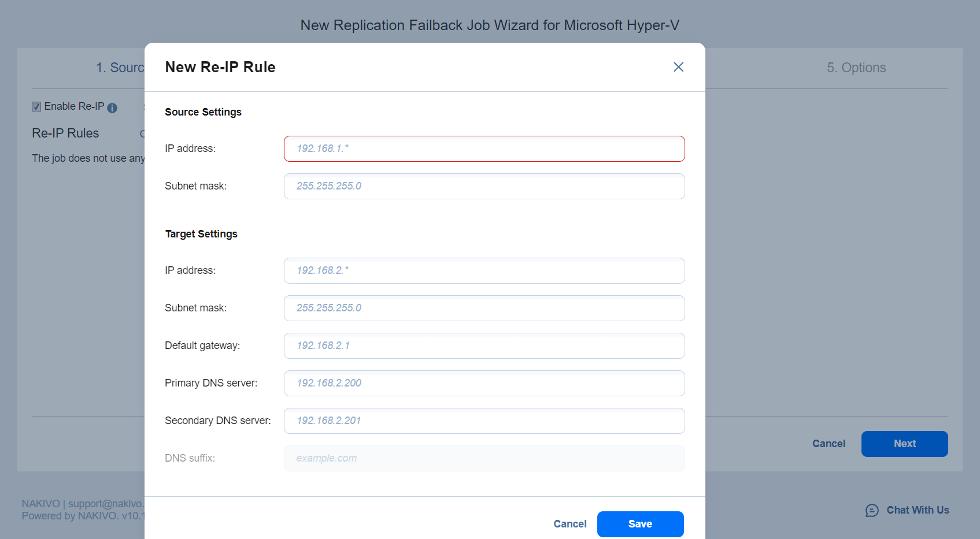The width and height of the screenshot is (980, 539).
Task: Select the Target Settings IP address field
Action: [484, 271]
